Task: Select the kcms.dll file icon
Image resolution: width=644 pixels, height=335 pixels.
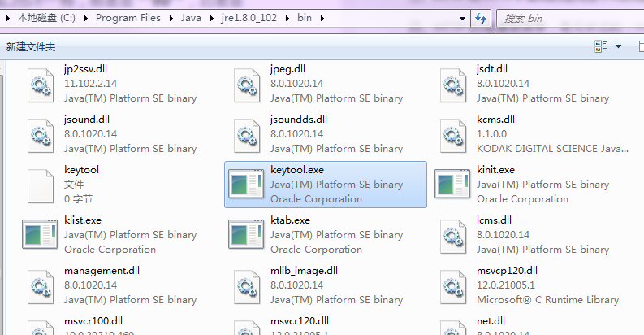Action: [x=453, y=136]
